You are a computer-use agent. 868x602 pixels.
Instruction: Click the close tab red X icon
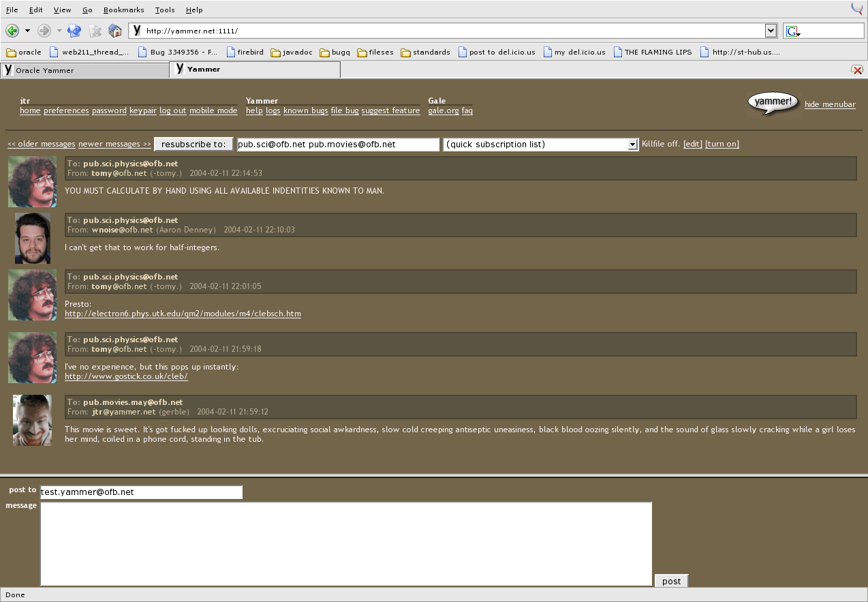point(857,70)
